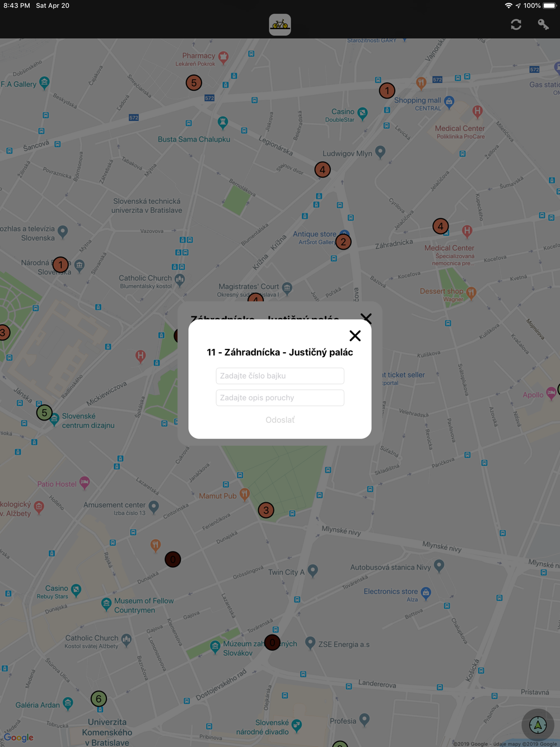Tap the Museum of Fellow Countrymen pin
Screen dimensions: 560x747
point(106,604)
